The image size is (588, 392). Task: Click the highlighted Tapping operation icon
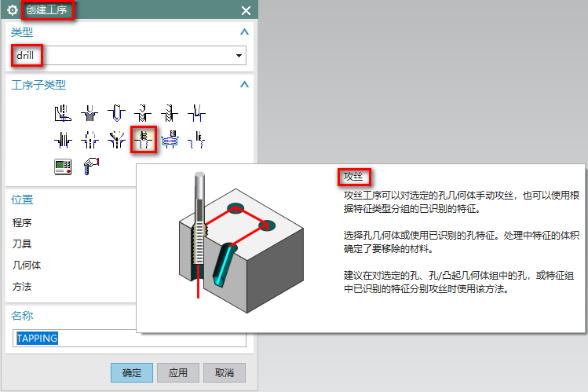click(x=143, y=140)
